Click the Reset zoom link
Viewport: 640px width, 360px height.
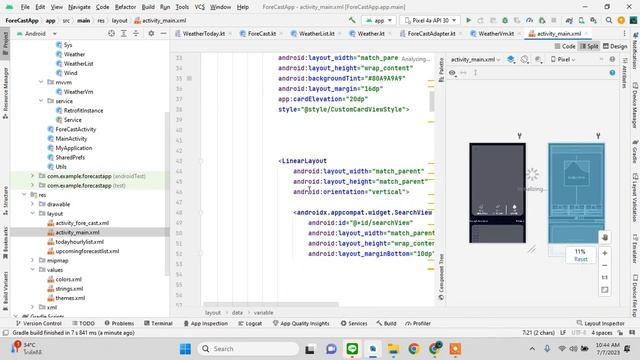580,259
